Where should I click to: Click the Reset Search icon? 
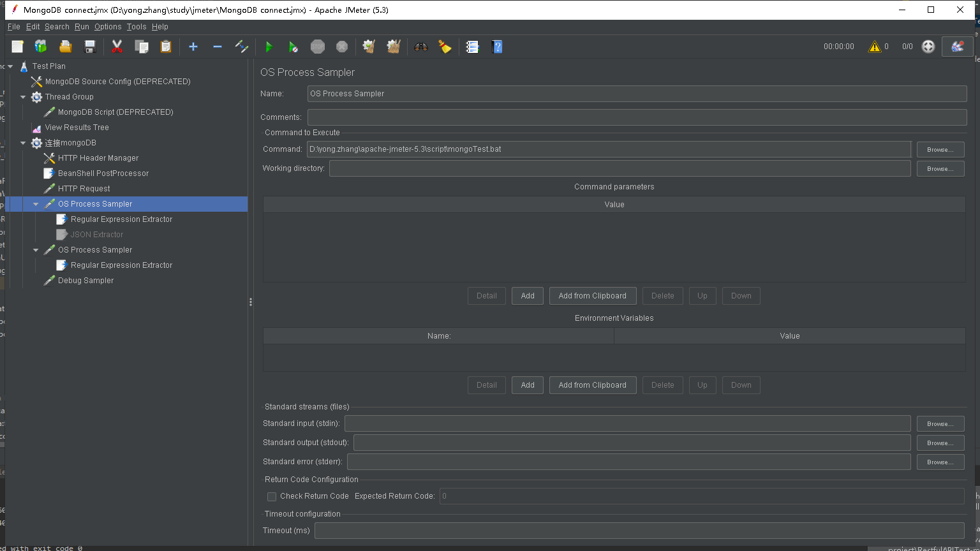(x=445, y=47)
